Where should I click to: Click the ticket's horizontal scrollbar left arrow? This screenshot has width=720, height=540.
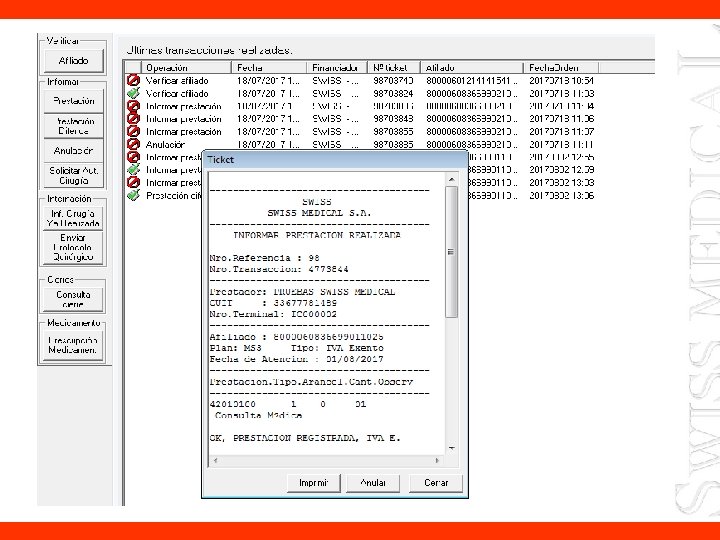(x=215, y=460)
